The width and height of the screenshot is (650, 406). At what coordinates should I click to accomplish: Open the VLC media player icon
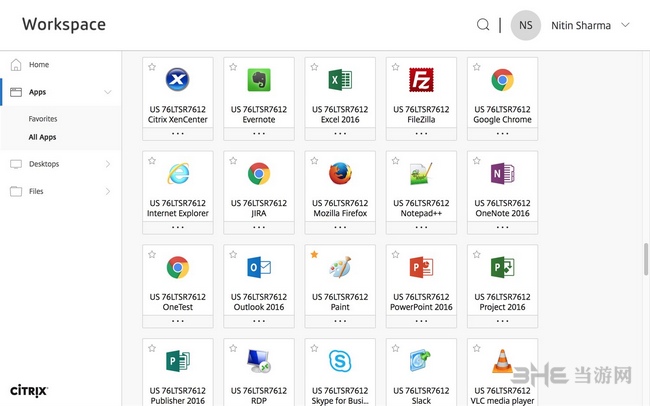pos(502,361)
